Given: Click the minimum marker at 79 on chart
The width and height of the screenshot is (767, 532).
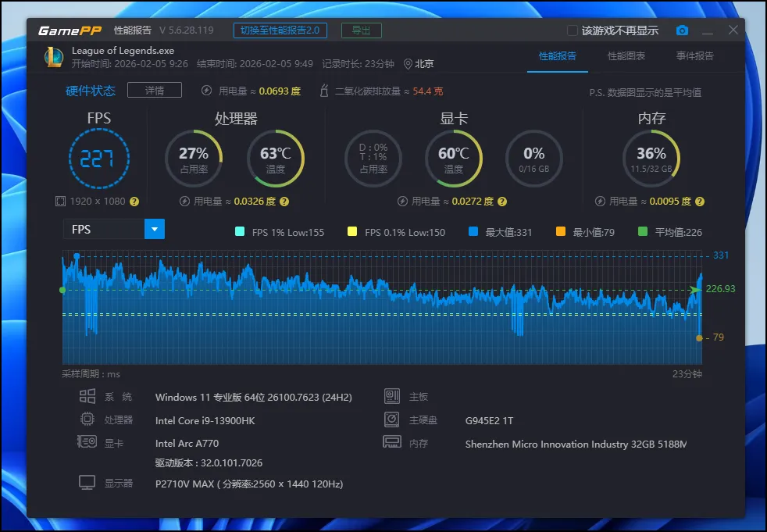Looking at the screenshot, I should pos(699,337).
